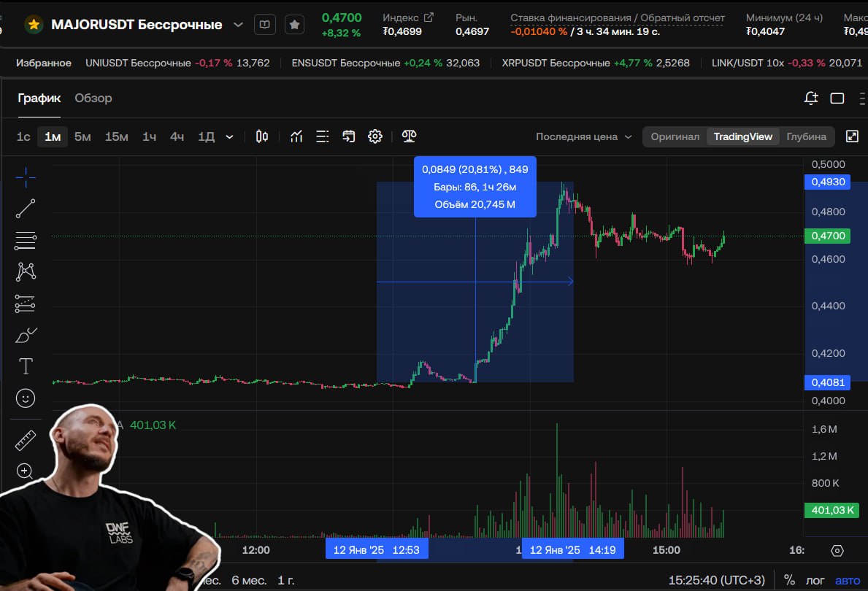The width and height of the screenshot is (868, 591).
Task: Open the index external link icon
Action: click(x=429, y=18)
